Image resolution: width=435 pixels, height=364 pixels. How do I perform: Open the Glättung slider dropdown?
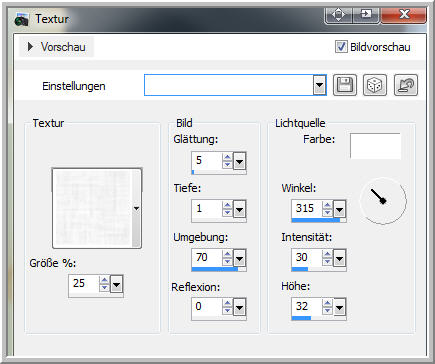click(239, 162)
